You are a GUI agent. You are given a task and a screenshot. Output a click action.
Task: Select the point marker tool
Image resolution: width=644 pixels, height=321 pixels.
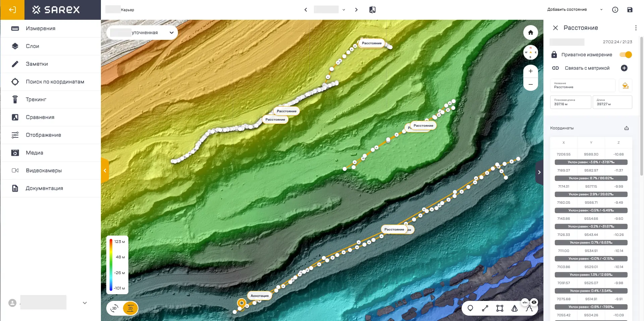pyautogui.click(x=470, y=308)
